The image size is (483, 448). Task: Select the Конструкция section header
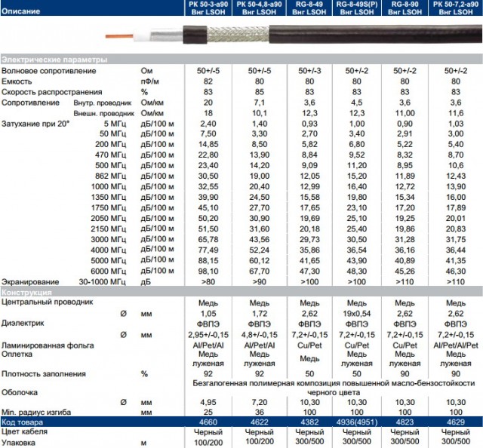click(26, 292)
